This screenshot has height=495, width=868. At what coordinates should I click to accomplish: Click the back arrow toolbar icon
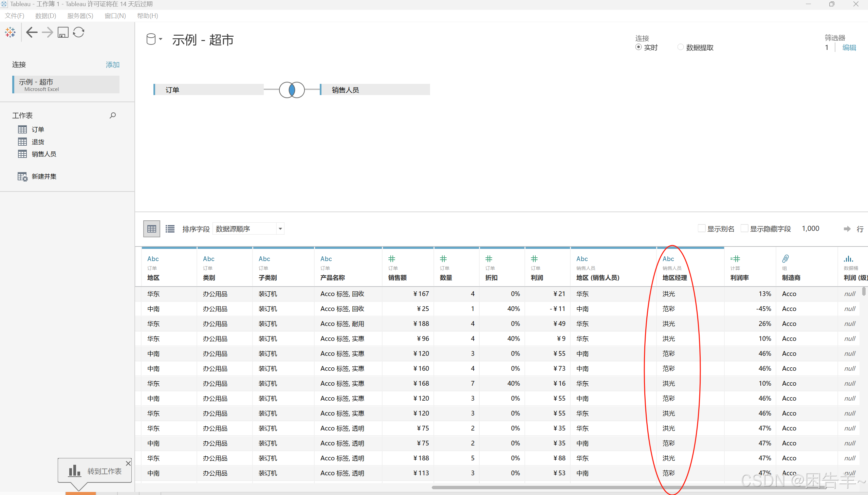(x=32, y=32)
